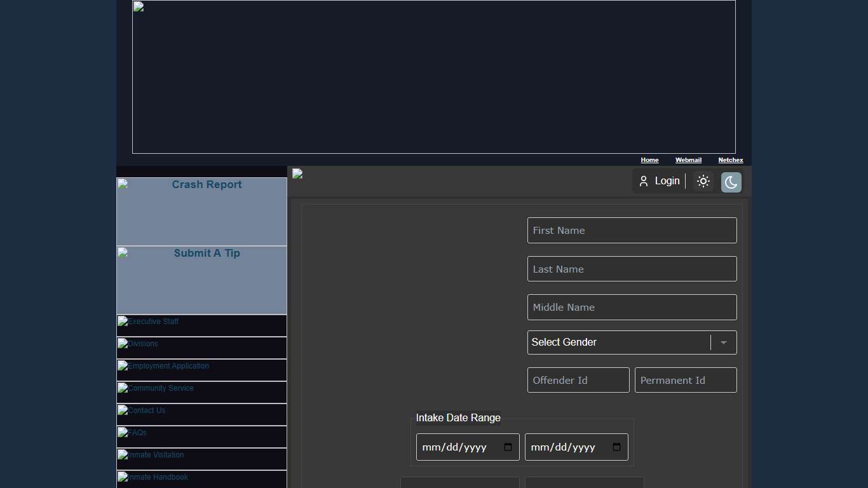Image resolution: width=868 pixels, height=488 pixels.
Task: Open Executive Staff menu item
Action: pos(202,325)
